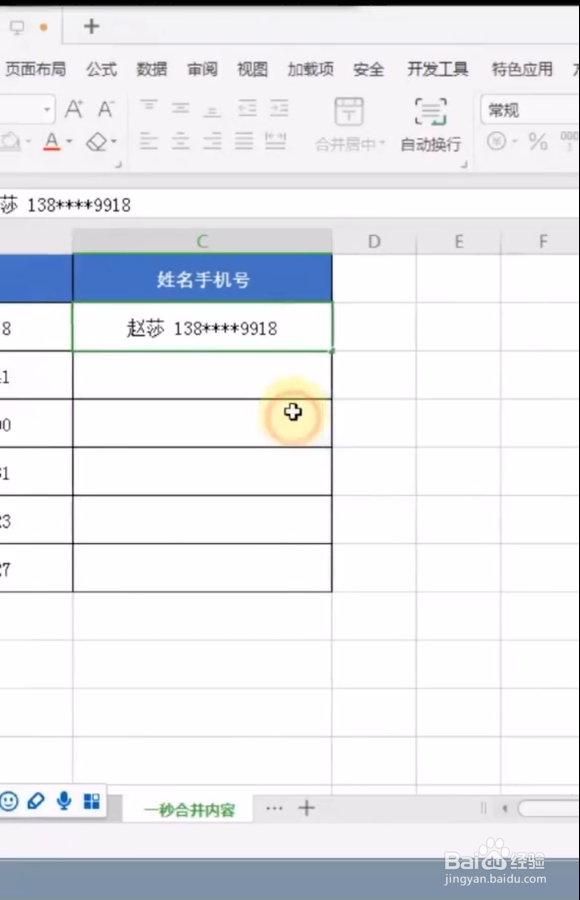Select cell 赵莎 138****9918
Viewport: 580px width, 900px height.
point(202,327)
